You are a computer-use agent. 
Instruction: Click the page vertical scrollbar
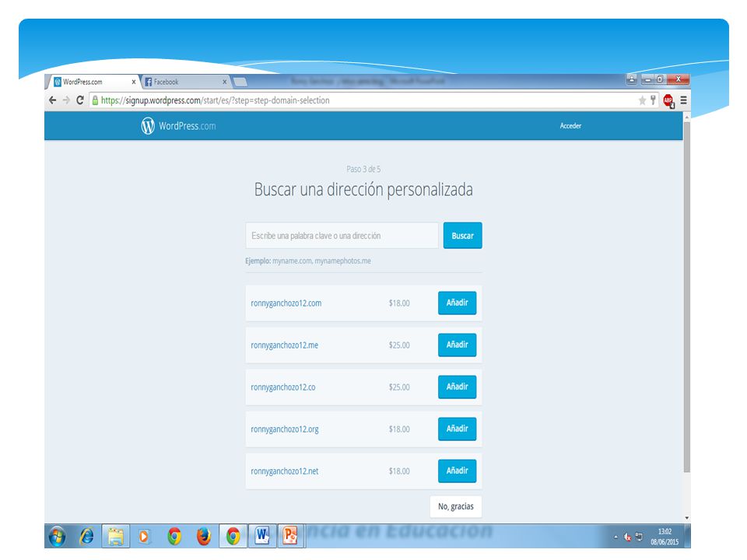pos(686,297)
